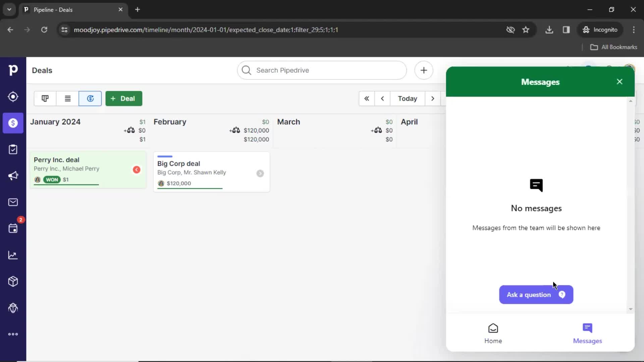Go to next month arrow
644x362 pixels.
pos(433,99)
